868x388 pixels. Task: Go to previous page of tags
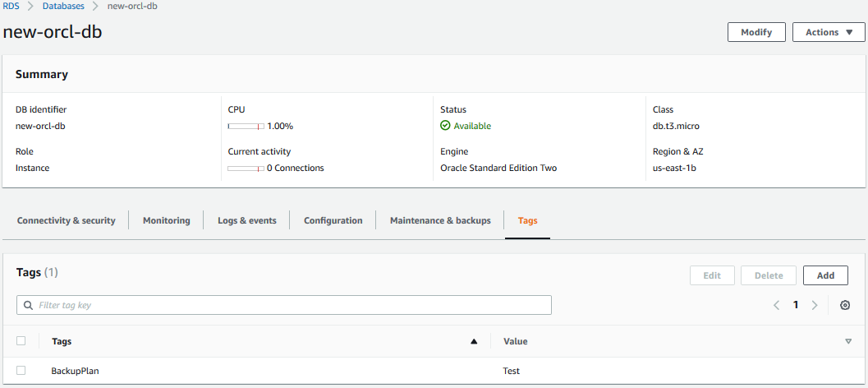point(776,305)
